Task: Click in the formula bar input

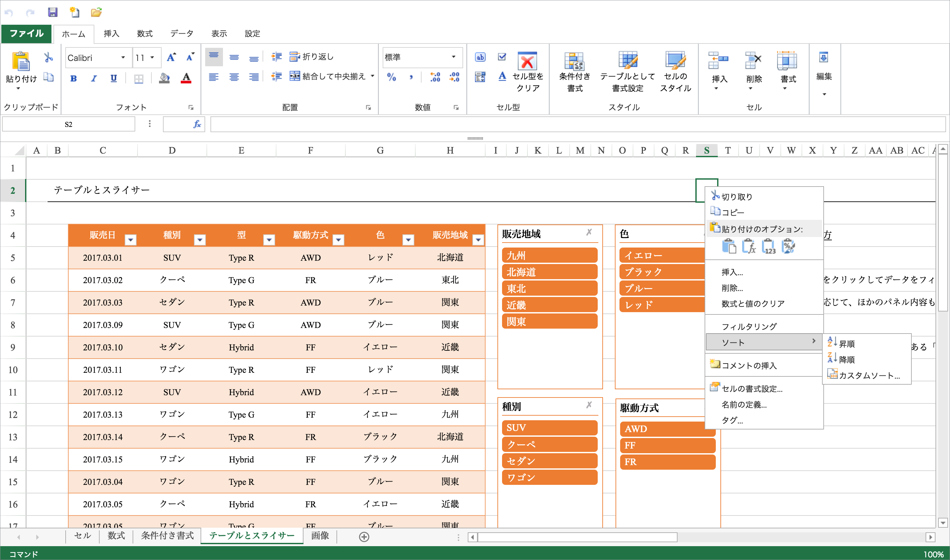Action: pyautogui.click(x=578, y=124)
